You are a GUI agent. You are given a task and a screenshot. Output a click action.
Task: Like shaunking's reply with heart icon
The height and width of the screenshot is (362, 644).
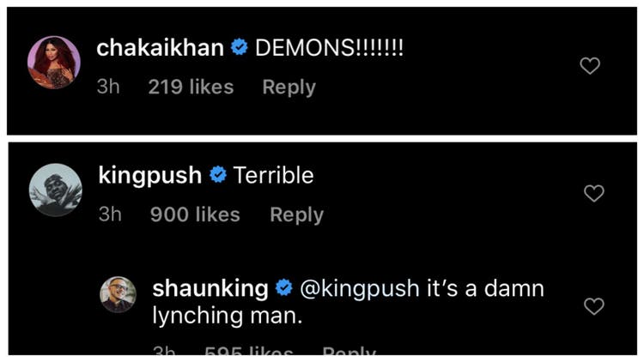(593, 306)
